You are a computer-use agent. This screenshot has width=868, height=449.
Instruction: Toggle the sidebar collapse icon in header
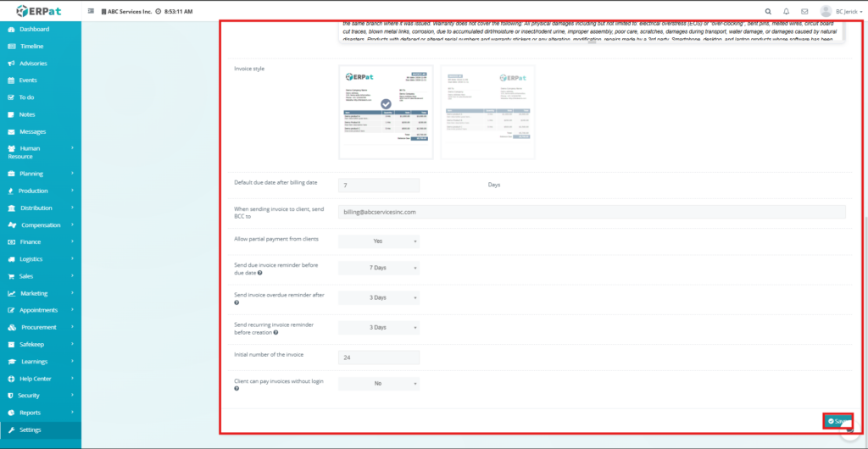click(x=91, y=11)
